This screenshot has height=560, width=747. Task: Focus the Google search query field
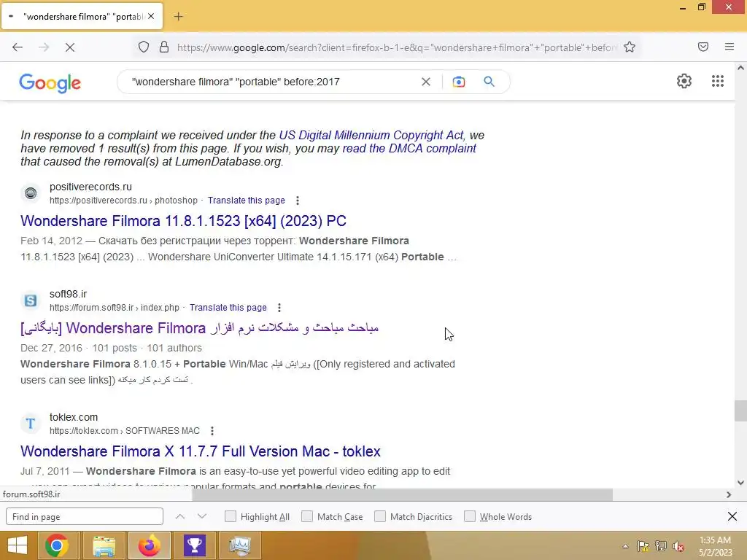(271, 82)
